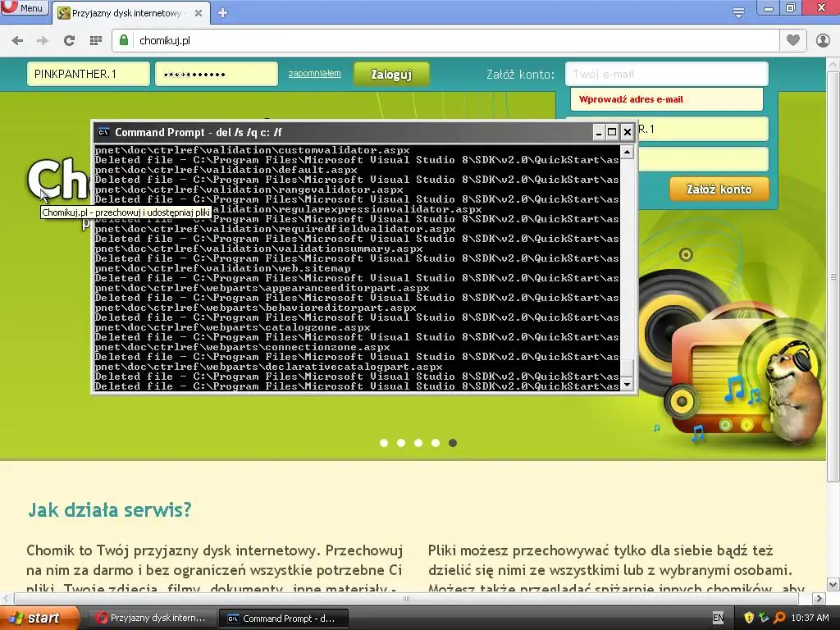The height and width of the screenshot is (630, 840).
Task: Click the Zaloguj button
Action: coord(391,75)
